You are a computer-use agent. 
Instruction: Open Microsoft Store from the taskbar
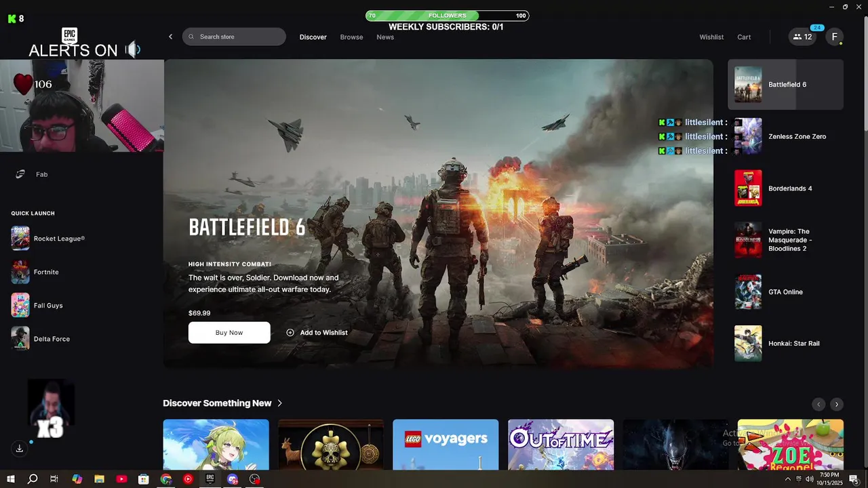click(x=144, y=479)
